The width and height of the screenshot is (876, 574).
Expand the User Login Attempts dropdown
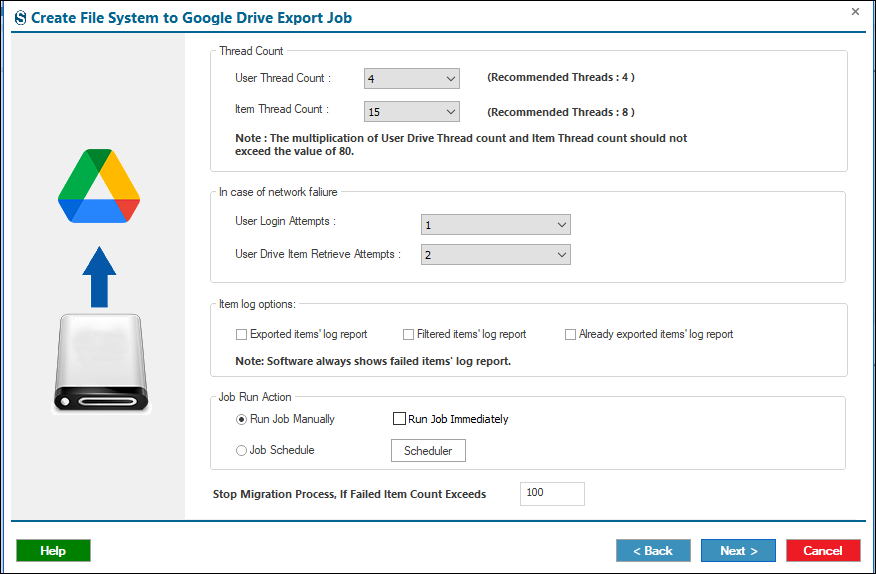coord(496,225)
